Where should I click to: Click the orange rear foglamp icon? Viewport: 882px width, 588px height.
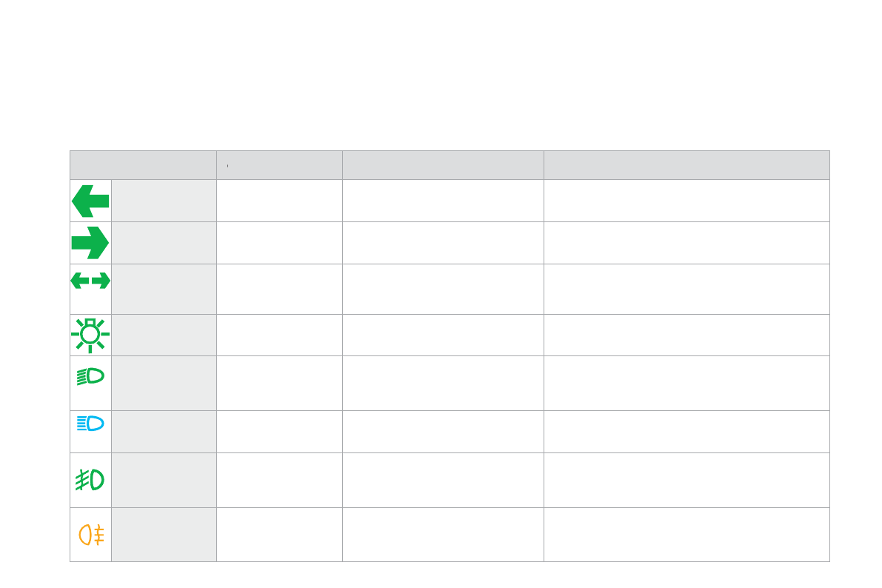90,535
